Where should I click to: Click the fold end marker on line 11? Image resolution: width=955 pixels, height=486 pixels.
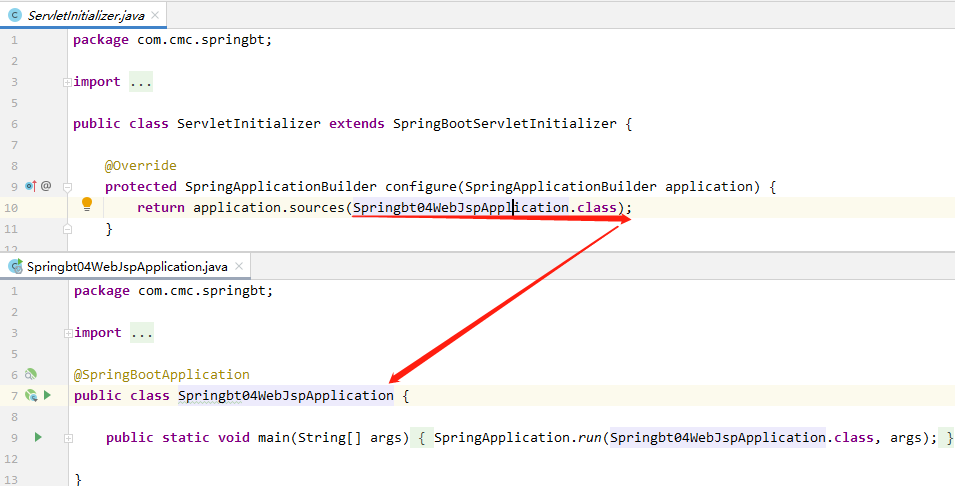[67, 229]
